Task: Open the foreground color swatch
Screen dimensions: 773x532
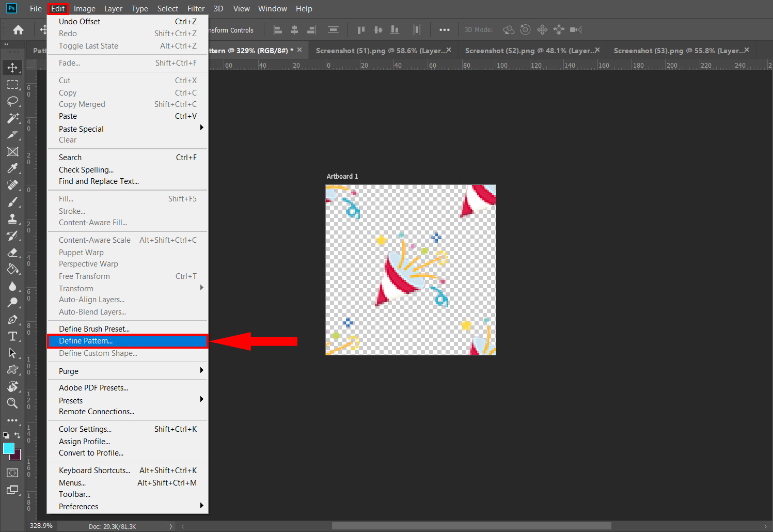Action: click(8, 448)
